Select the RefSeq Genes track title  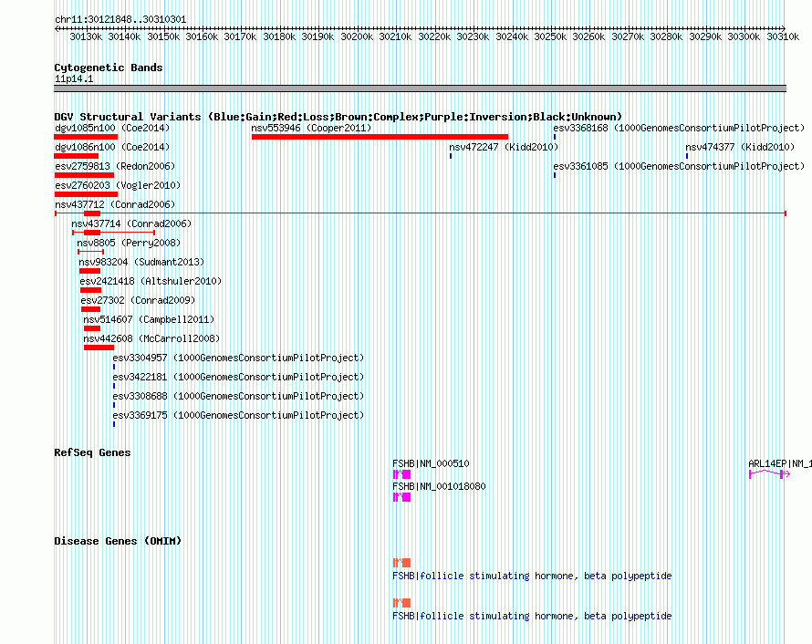(x=92, y=452)
